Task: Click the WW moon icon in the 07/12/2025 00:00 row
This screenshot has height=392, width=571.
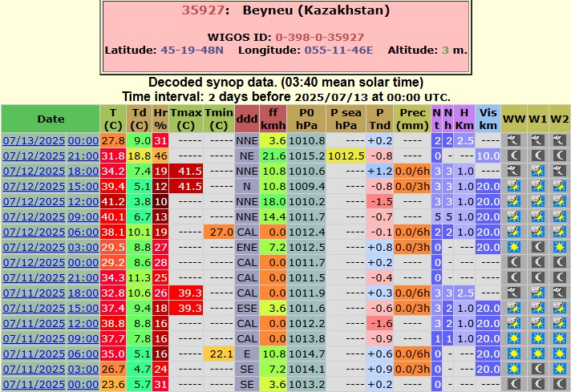Action: pyautogui.click(x=513, y=262)
